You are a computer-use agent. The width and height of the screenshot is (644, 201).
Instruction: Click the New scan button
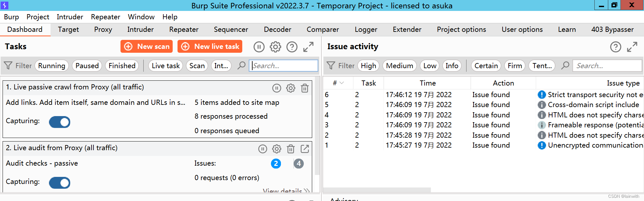(147, 46)
